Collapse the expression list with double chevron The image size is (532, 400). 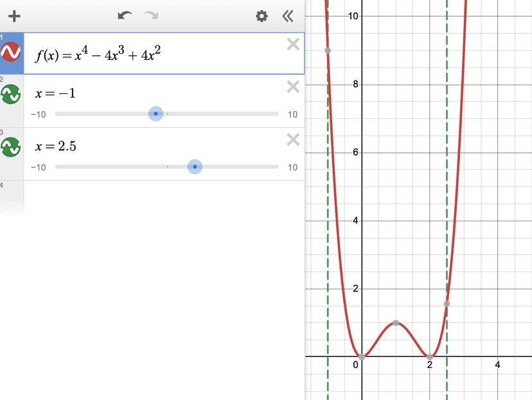(288, 16)
